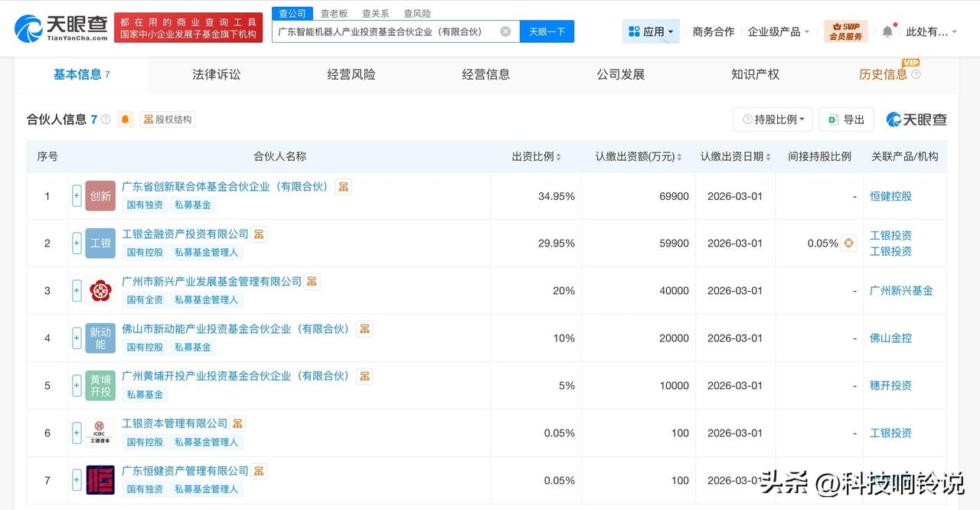Open structure icon beside 工银金融资产投资有限公司
Image resolution: width=980 pixels, height=510 pixels.
(x=259, y=234)
